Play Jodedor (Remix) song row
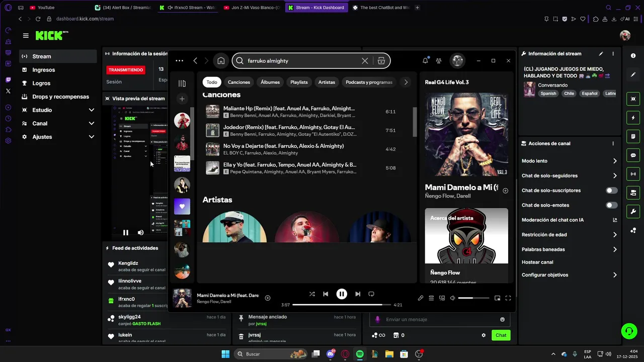The image size is (644, 362). 304,130
